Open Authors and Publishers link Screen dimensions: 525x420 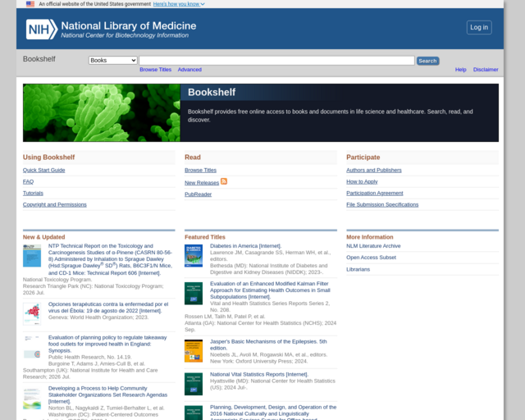(374, 170)
